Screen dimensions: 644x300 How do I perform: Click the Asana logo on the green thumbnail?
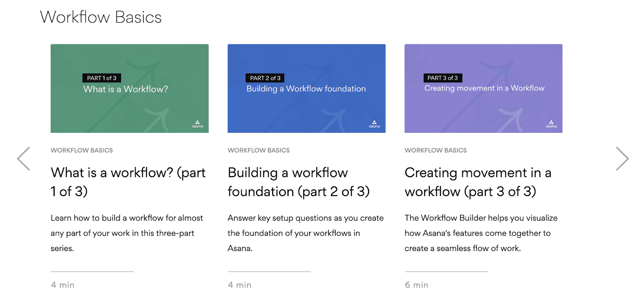pyautogui.click(x=197, y=124)
